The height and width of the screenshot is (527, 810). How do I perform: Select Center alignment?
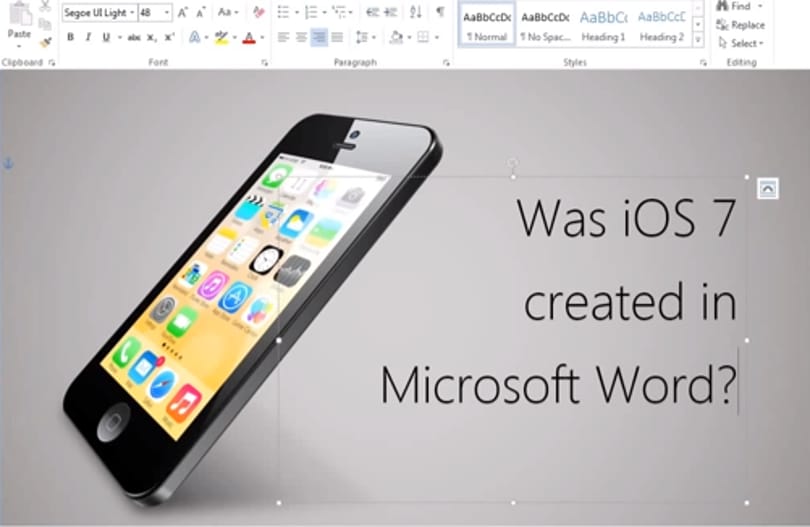[301, 37]
